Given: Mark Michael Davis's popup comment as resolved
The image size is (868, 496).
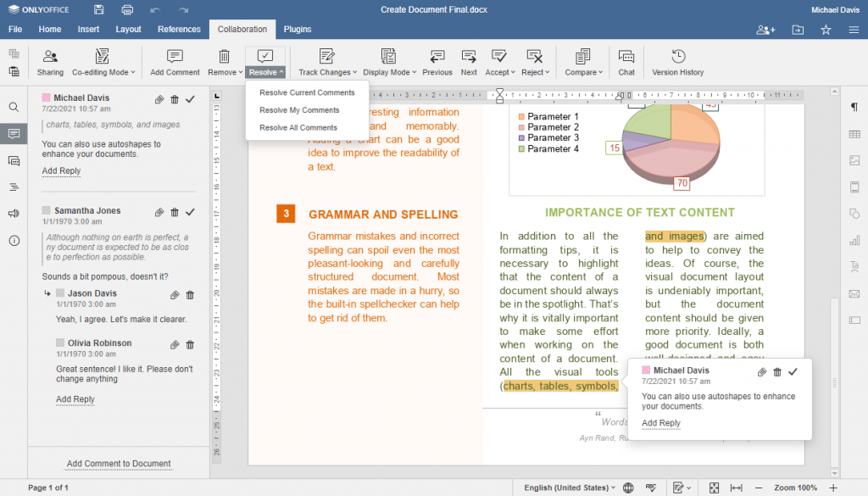Looking at the screenshot, I should [793, 372].
